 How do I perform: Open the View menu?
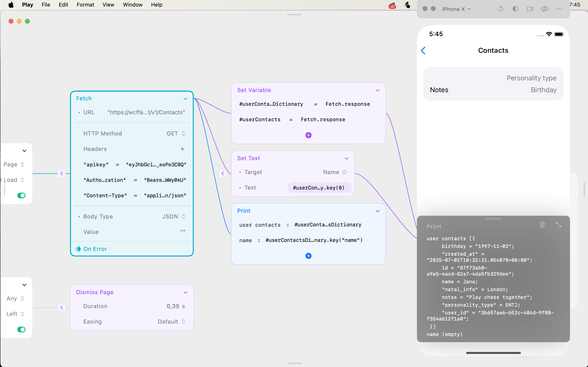pos(108,5)
